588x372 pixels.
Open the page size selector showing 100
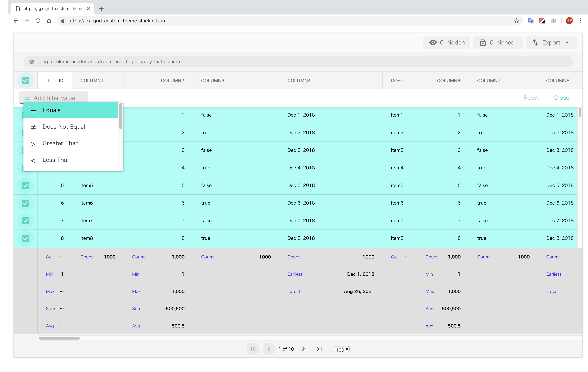(341, 349)
